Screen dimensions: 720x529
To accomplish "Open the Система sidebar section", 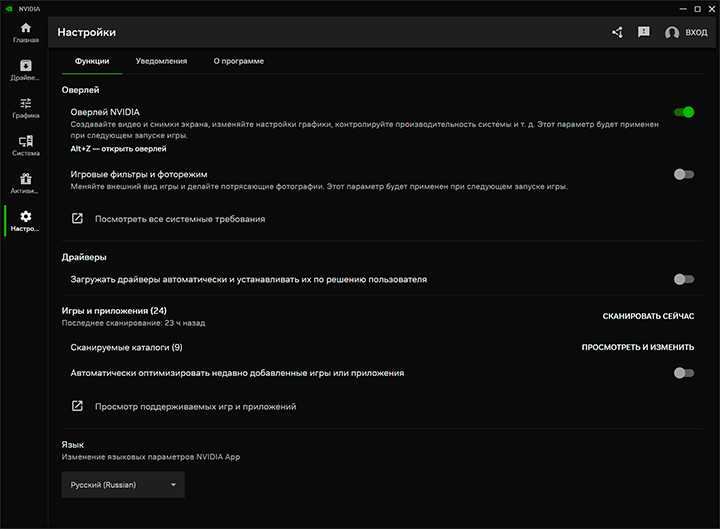I will point(26,146).
